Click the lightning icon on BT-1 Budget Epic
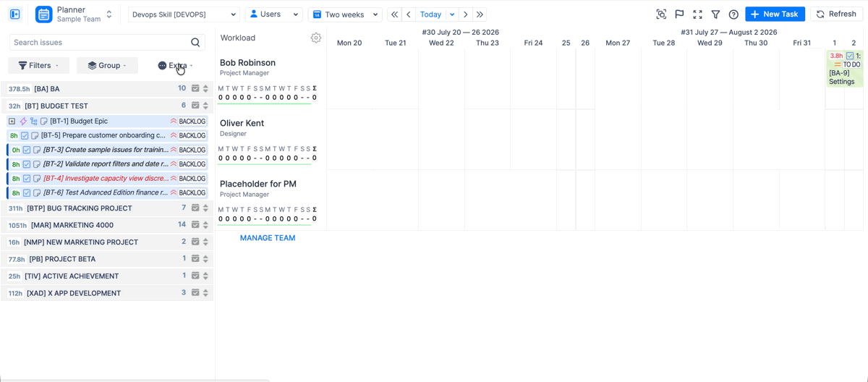Viewport: 868px width, 382px height. pyautogui.click(x=23, y=122)
